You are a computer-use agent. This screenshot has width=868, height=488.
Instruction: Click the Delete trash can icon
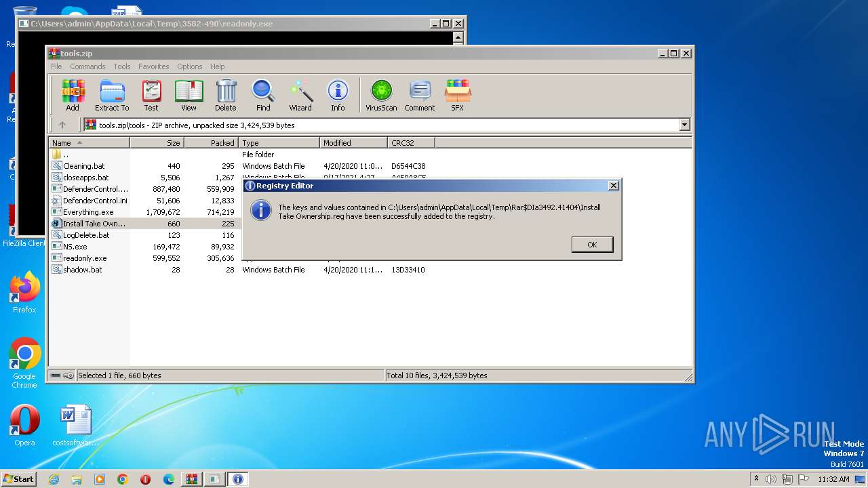[x=226, y=95]
